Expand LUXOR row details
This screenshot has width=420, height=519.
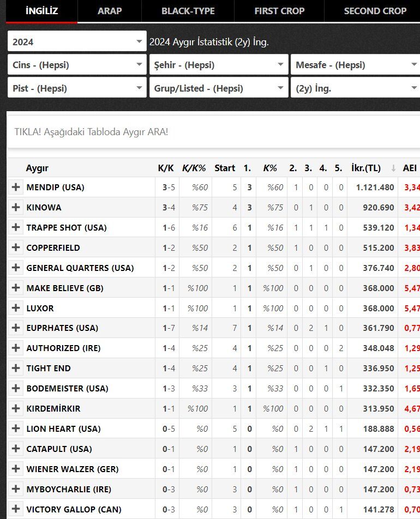tap(16, 308)
